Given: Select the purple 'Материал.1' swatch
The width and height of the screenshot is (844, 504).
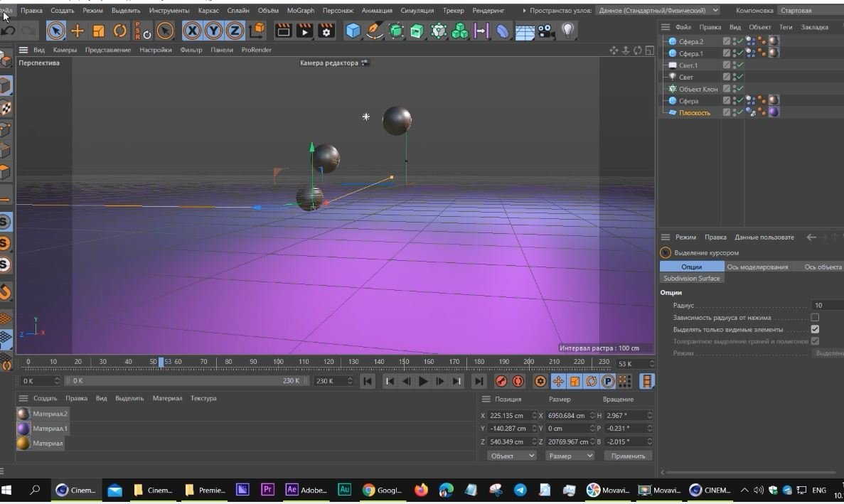Looking at the screenshot, I should click(23, 428).
